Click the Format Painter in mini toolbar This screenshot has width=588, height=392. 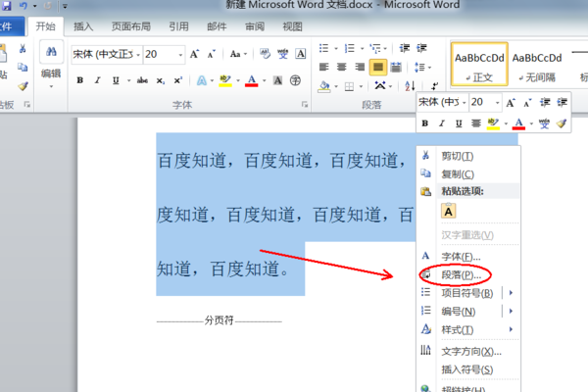561,123
